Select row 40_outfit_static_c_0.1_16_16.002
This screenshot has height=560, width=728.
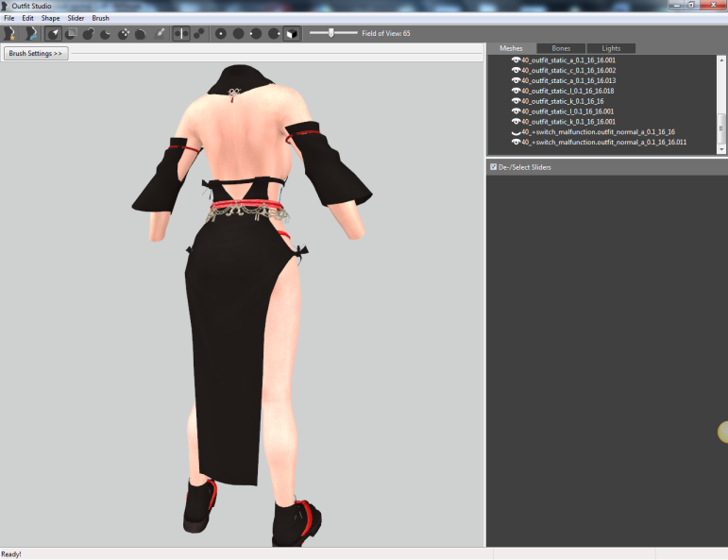click(568, 70)
